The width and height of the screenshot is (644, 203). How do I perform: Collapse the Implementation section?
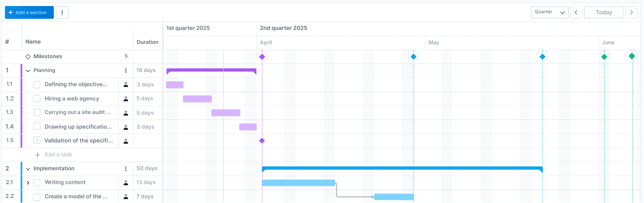(x=28, y=169)
